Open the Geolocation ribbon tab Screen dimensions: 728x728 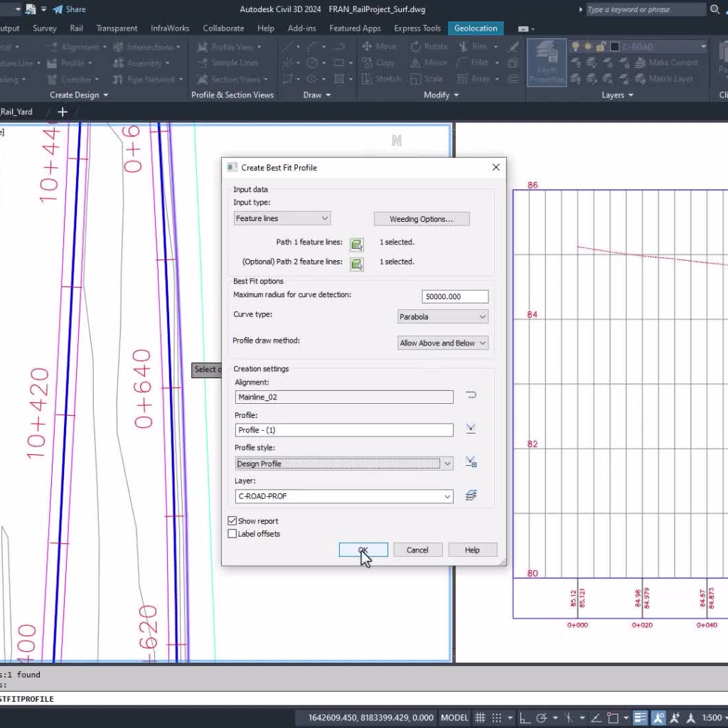475,28
